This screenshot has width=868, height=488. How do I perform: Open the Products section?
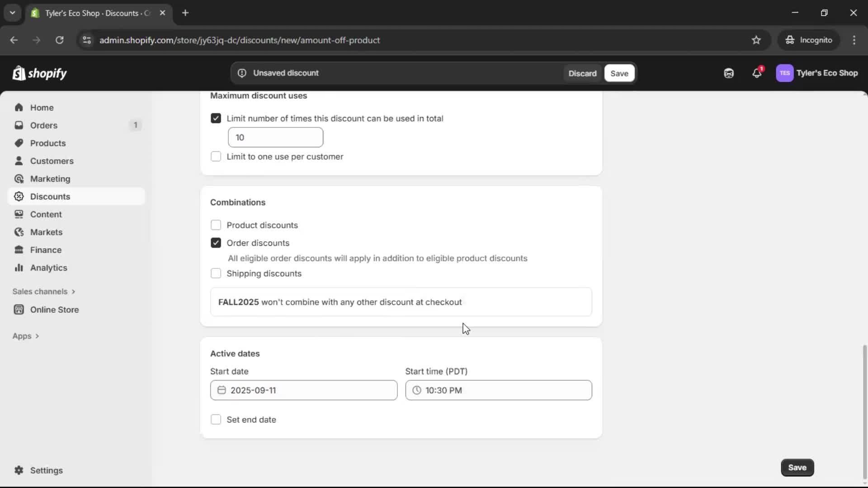coord(48,143)
